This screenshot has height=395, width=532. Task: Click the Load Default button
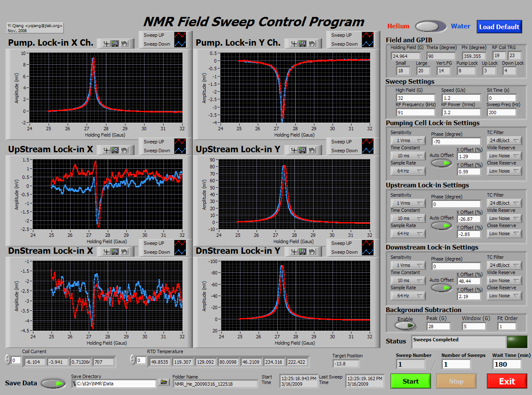click(499, 27)
